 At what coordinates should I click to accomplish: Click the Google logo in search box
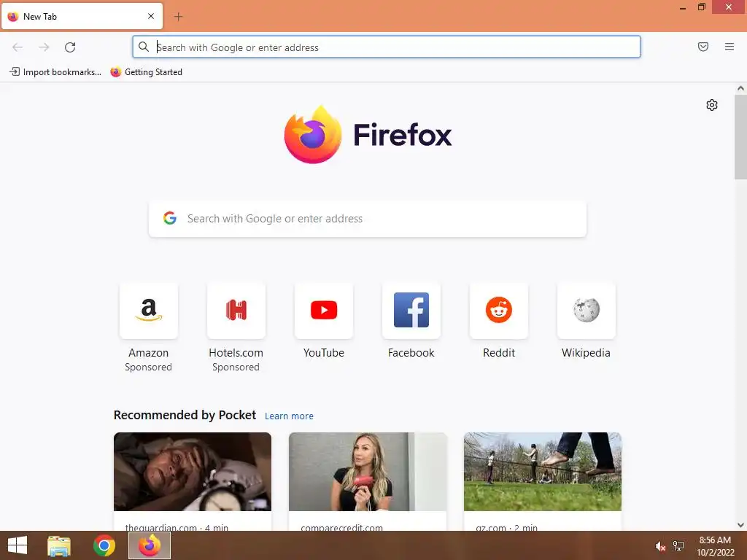click(x=170, y=218)
